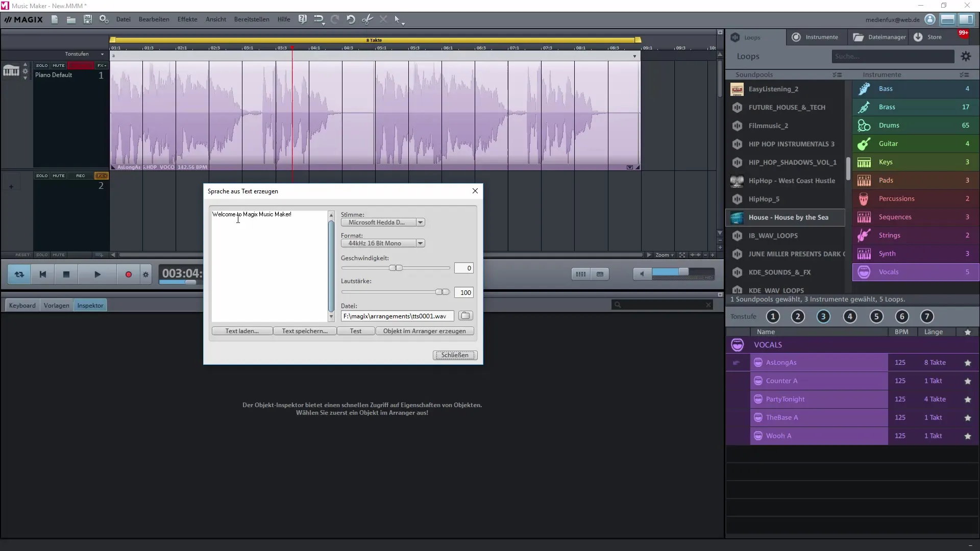The width and height of the screenshot is (980, 551).
Task: Select the scissors split tool
Action: (367, 19)
